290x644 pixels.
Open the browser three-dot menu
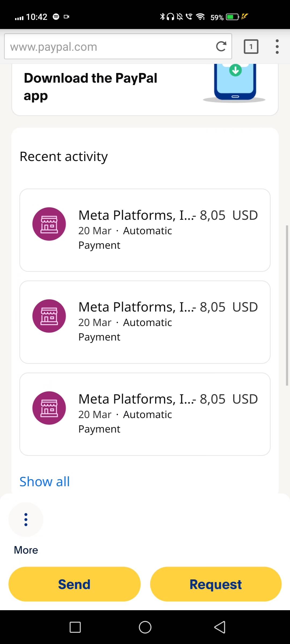click(x=277, y=46)
